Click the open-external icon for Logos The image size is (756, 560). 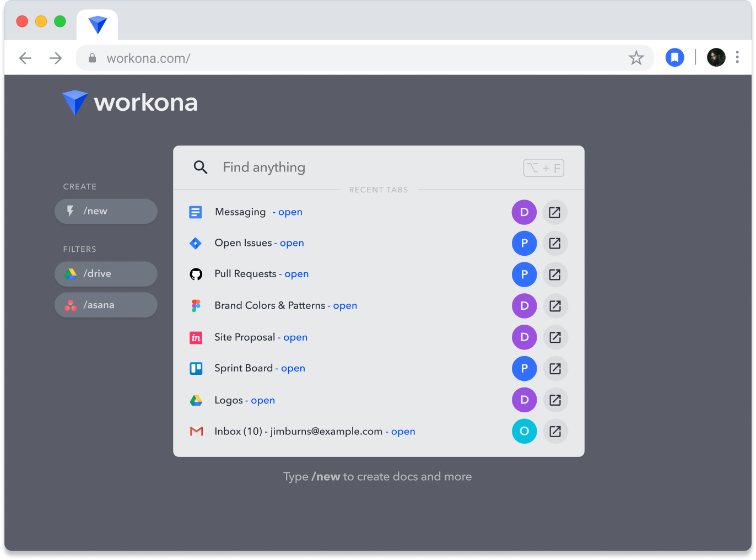coord(555,400)
